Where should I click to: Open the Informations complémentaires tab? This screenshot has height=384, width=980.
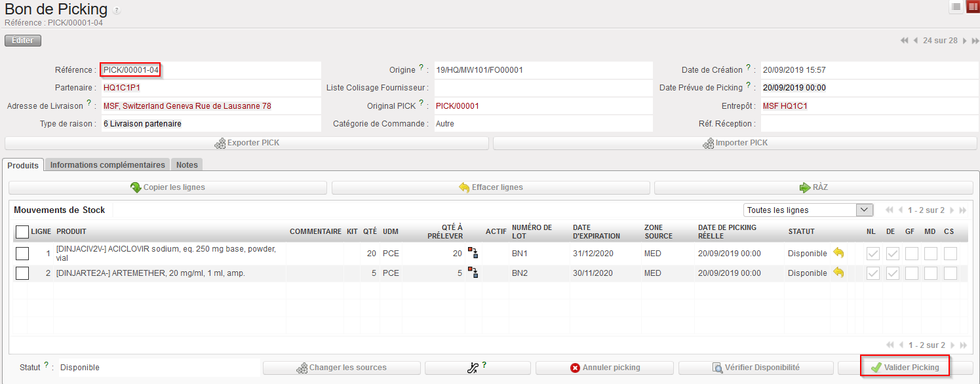point(108,165)
